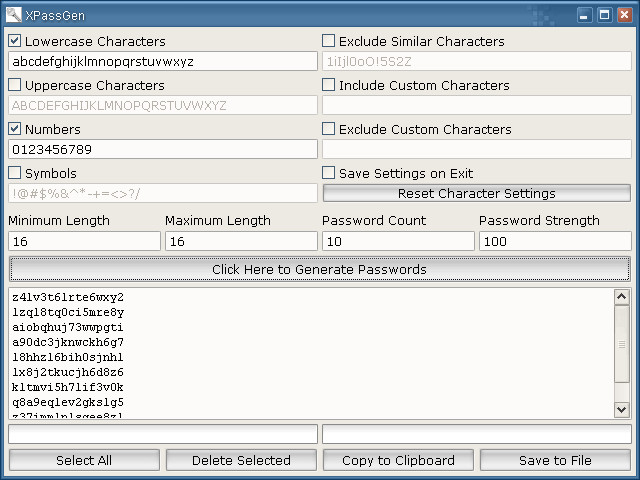Image resolution: width=640 pixels, height=480 pixels.
Task: Enable the Symbols checkbox
Action: coord(15,173)
